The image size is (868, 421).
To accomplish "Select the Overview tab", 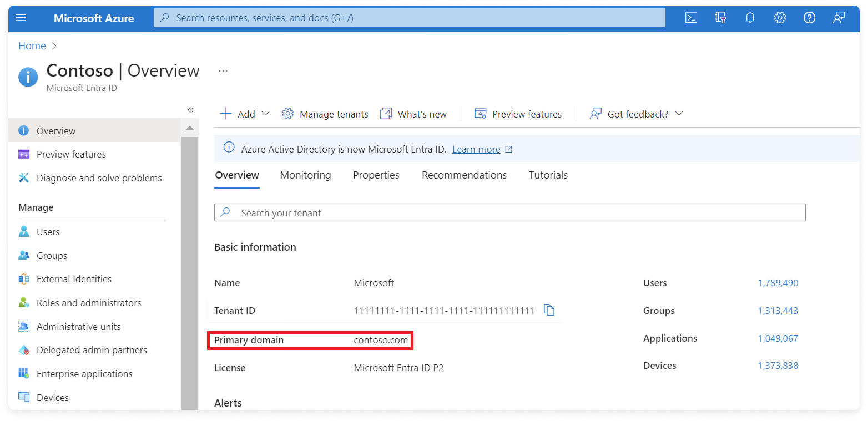I will (x=237, y=175).
